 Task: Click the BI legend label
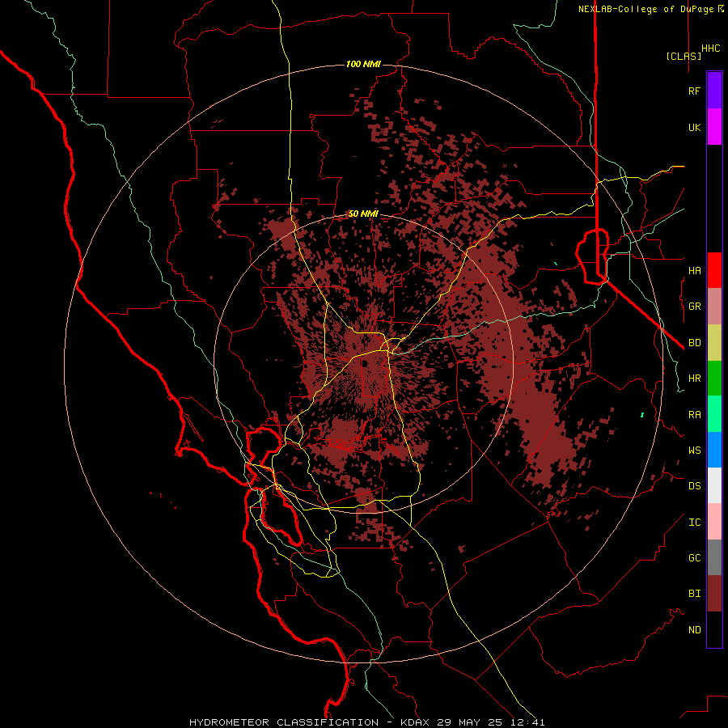tap(695, 594)
